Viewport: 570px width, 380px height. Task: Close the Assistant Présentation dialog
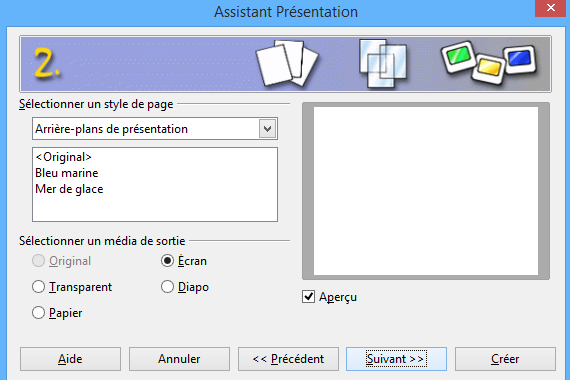(551, 8)
